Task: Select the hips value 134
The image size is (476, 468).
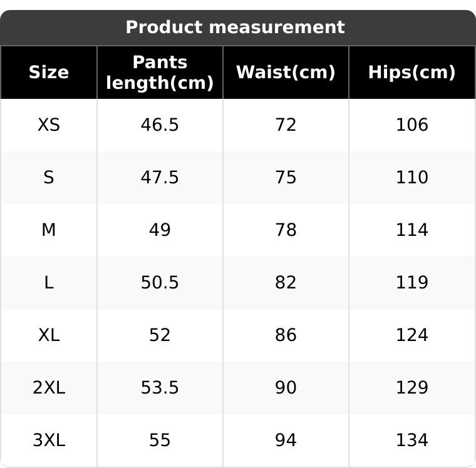Action: click(x=411, y=440)
